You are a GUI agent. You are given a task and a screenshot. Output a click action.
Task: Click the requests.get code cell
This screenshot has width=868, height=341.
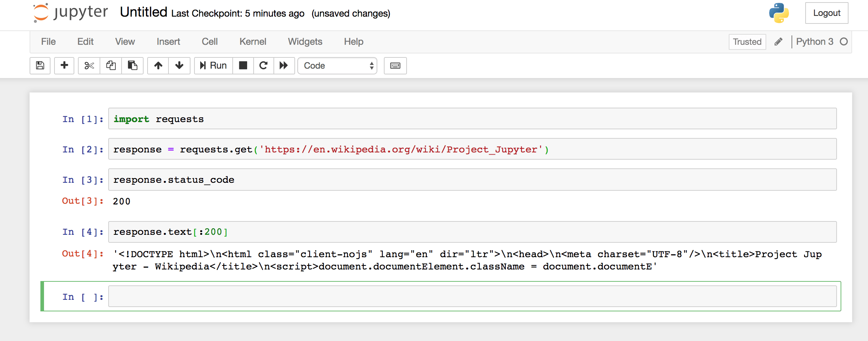(473, 149)
